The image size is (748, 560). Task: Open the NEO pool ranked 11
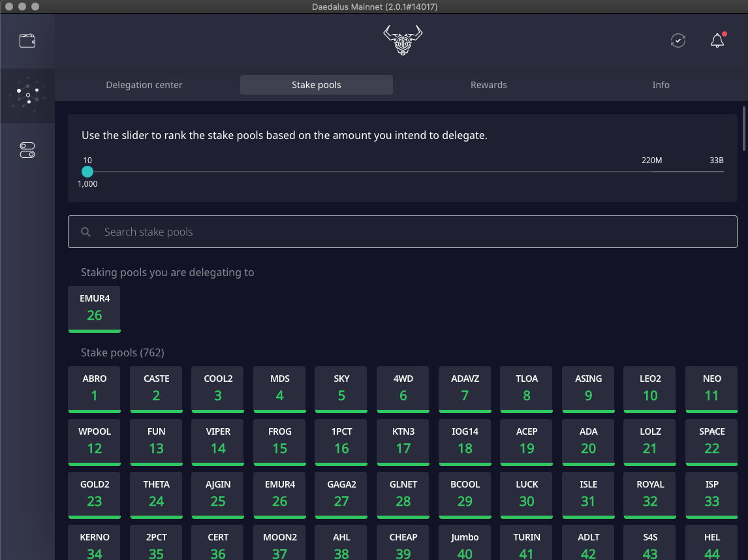coord(711,389)
